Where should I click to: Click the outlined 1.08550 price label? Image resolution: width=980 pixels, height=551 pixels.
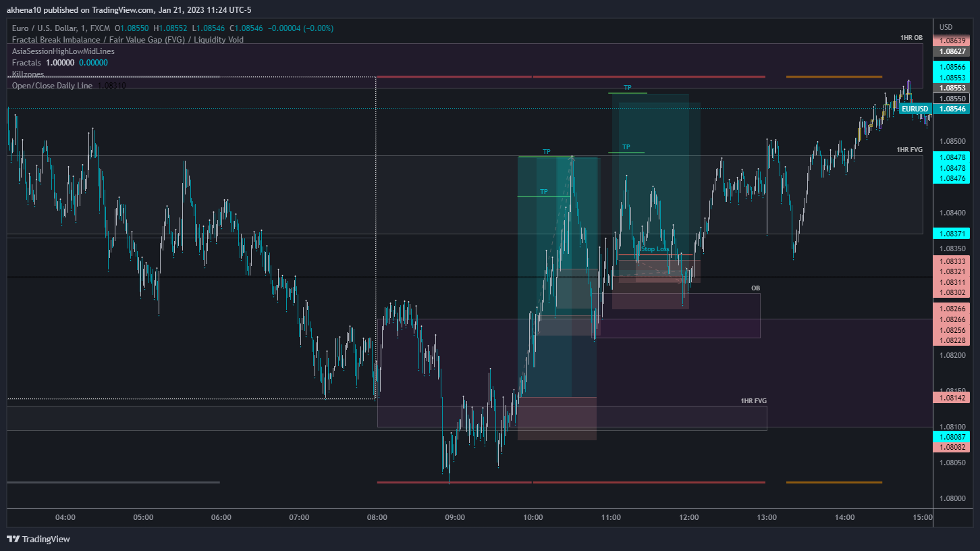click(952, 99)
